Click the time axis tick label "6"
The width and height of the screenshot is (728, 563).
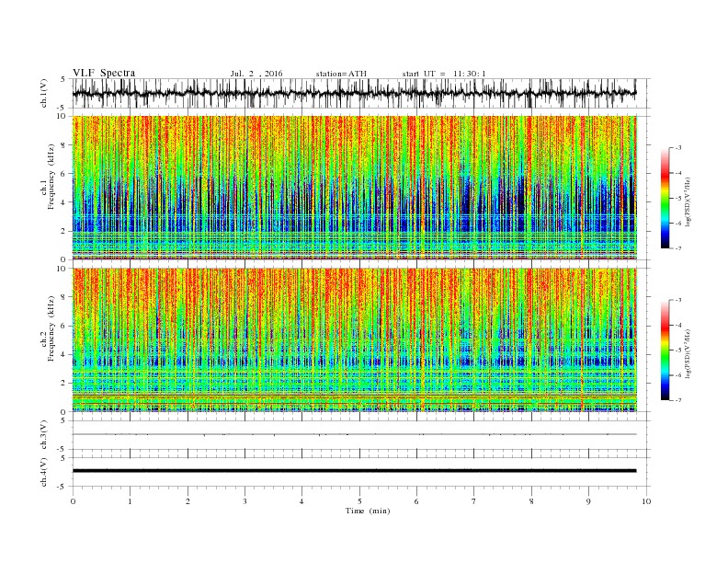[x=416, y=501]
